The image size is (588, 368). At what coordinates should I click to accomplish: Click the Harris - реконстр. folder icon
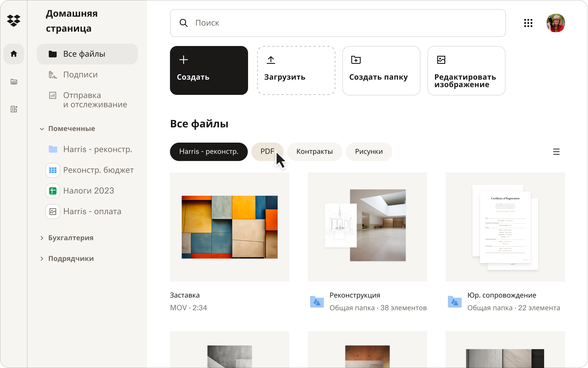[53, 149]
